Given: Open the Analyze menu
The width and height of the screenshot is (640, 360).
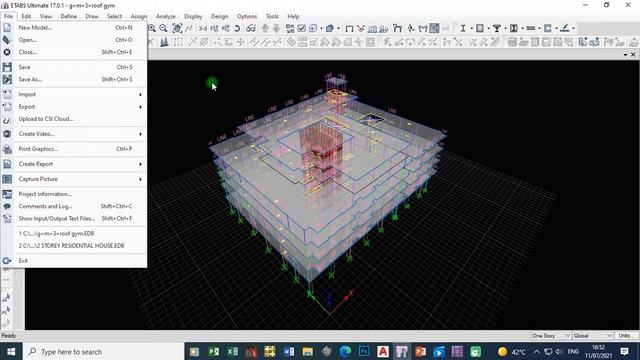Looking at the screenshot, I should click(x=166, y=16).
